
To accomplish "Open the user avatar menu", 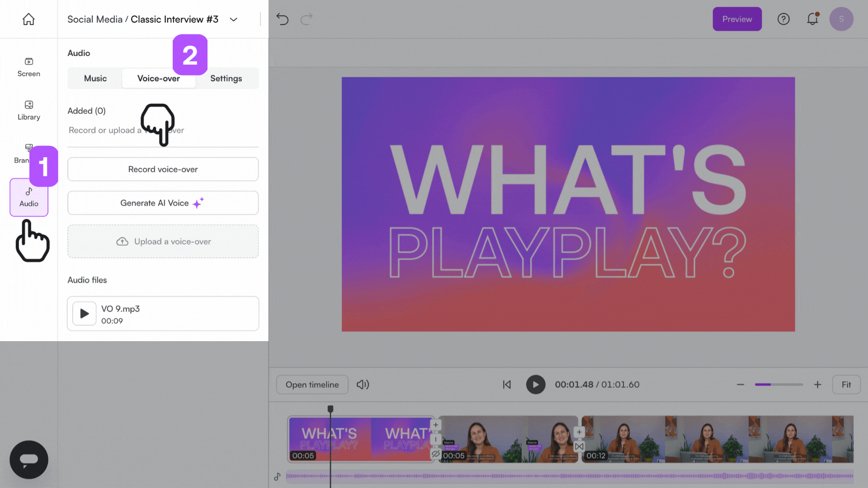I will 841,19.
